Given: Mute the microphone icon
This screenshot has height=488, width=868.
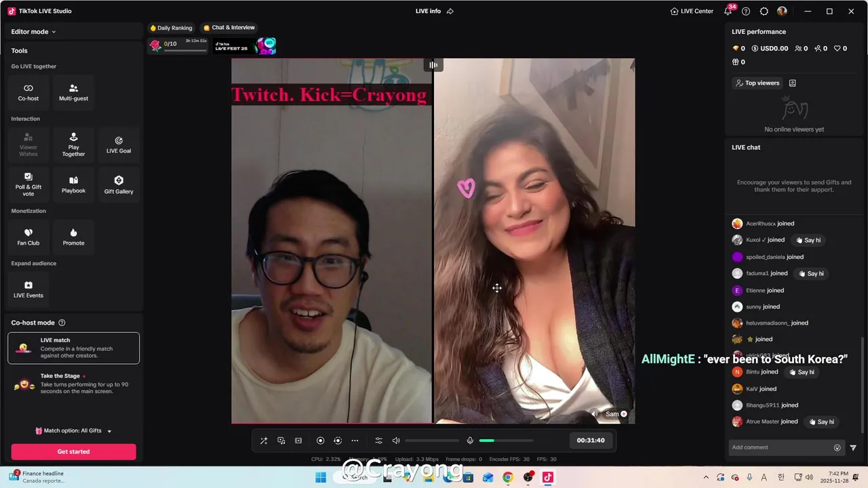Looking at the screenshot, I should [x=470, y=441].
